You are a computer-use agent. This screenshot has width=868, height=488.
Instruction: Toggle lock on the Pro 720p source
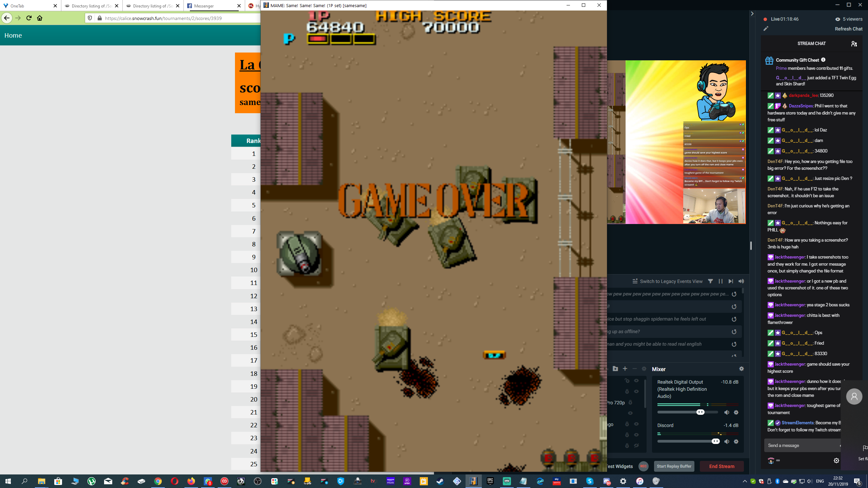[x=630, y=402]
